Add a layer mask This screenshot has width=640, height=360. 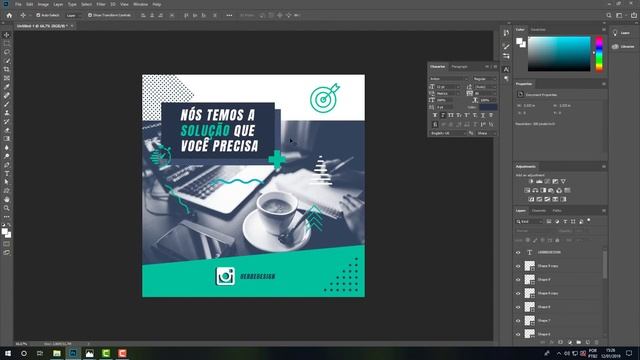pos(560,342)
